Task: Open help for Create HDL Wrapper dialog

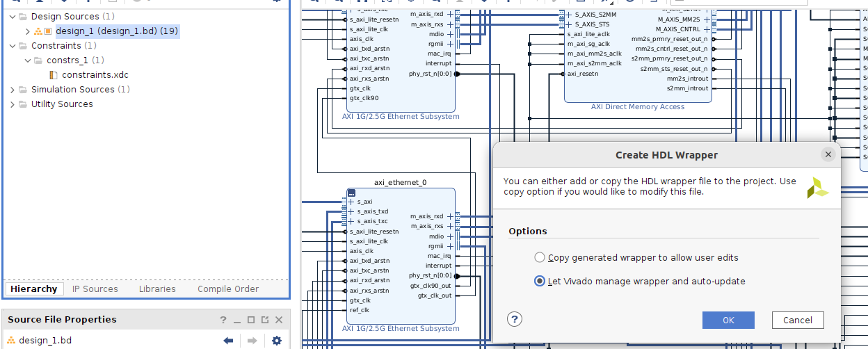Action: [515, 319]
